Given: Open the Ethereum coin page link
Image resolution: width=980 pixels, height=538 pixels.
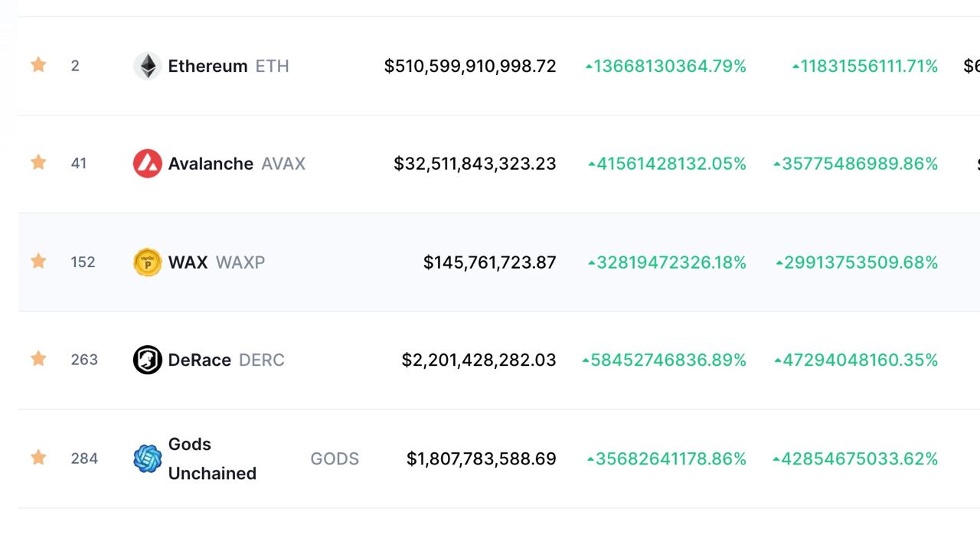Looking at the screenshot, I should (x=207, y=66).
